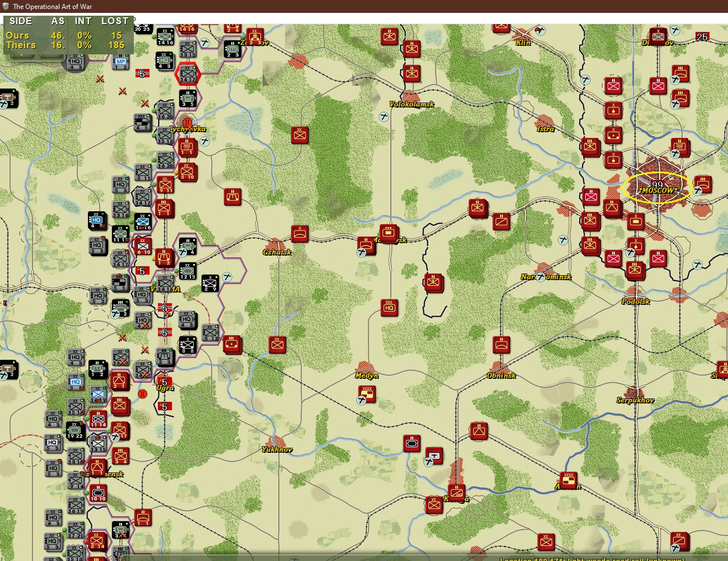The image size is (728, 561).
Task: Select the red 8-14 infantry division counter
Action: click(x=97, y=541)
